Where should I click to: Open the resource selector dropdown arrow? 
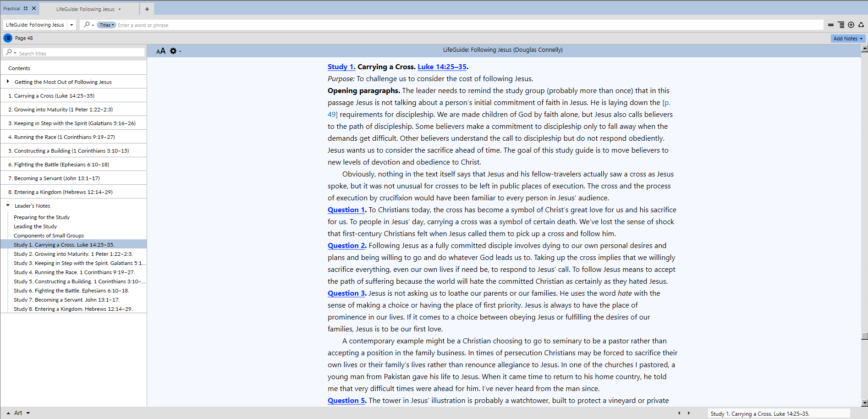point(71,25)
